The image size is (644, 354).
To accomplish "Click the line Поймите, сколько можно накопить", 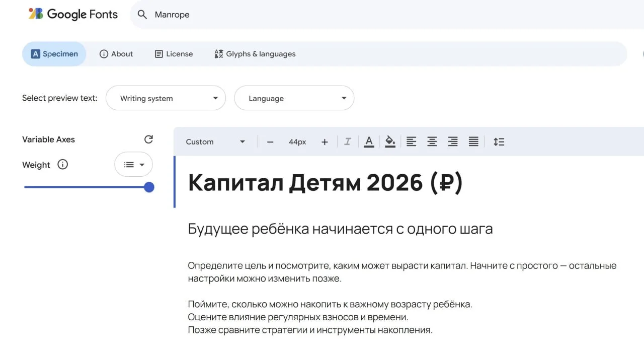I will 330,305.
